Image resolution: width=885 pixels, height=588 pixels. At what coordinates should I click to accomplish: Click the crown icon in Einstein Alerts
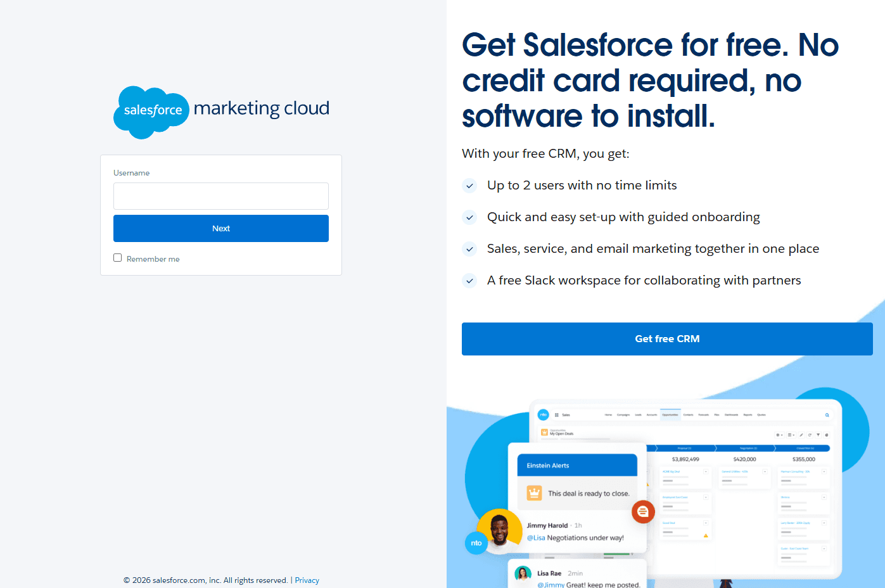point(535,493)
